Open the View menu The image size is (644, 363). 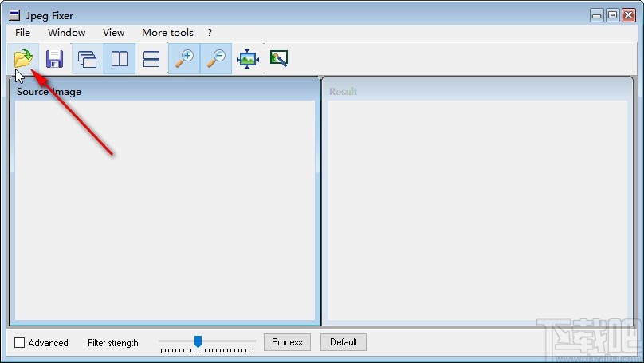coord(113,33)
